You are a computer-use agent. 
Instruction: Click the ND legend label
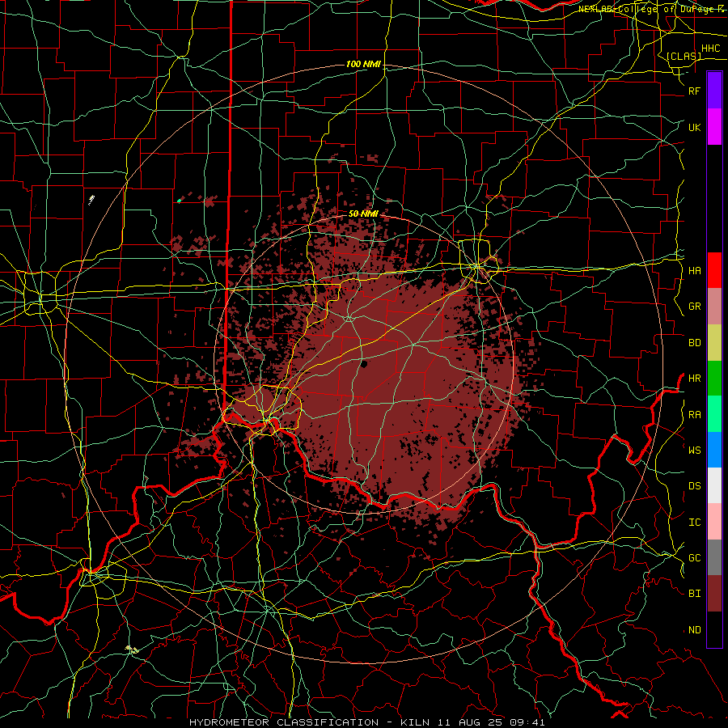click(x=694, y=630)
